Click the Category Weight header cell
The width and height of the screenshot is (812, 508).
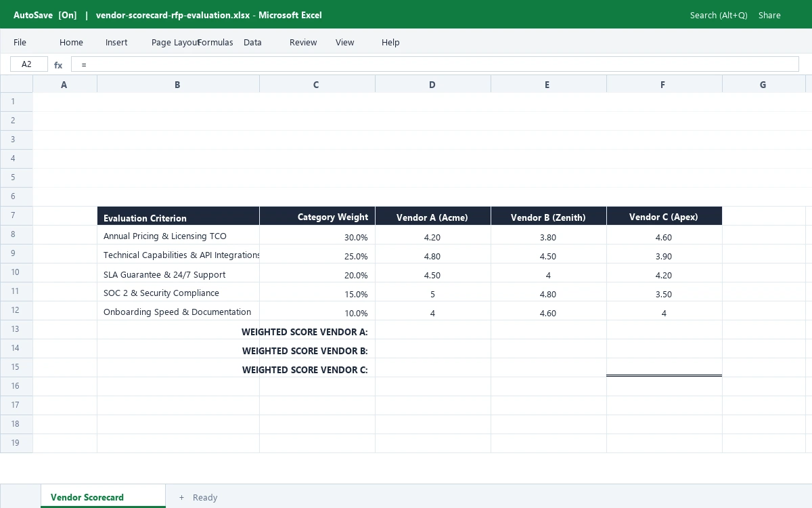317,216
